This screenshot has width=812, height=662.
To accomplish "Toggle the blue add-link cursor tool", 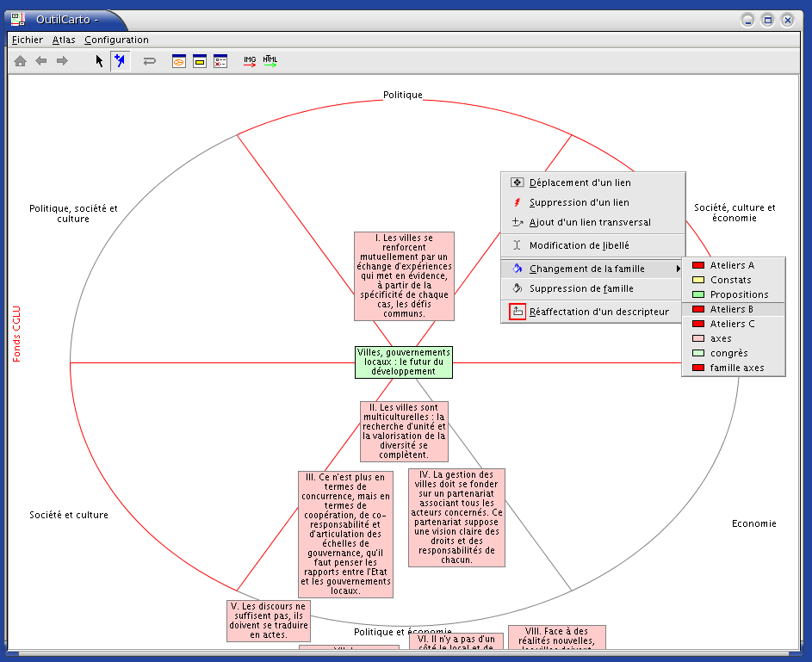I will click(x=120, y=61).
